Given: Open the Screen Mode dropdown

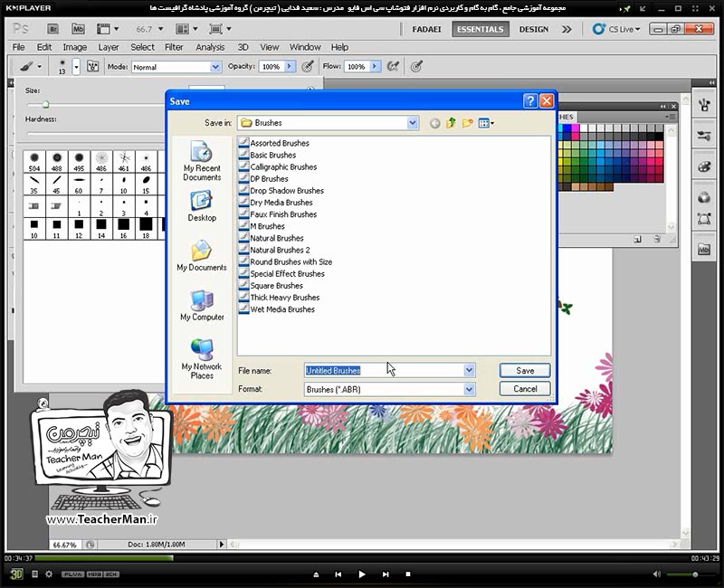Looking at the screenshot, I should click(x=220, y=29).
